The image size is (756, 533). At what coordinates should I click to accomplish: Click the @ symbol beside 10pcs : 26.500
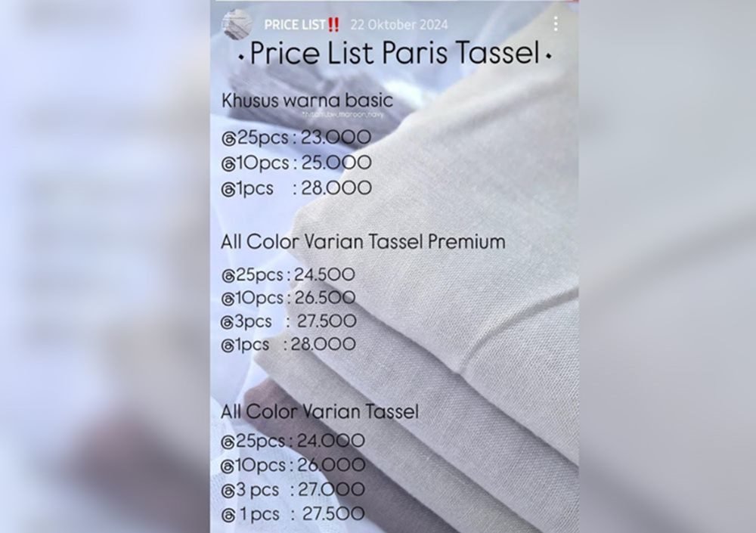[228, 298]
